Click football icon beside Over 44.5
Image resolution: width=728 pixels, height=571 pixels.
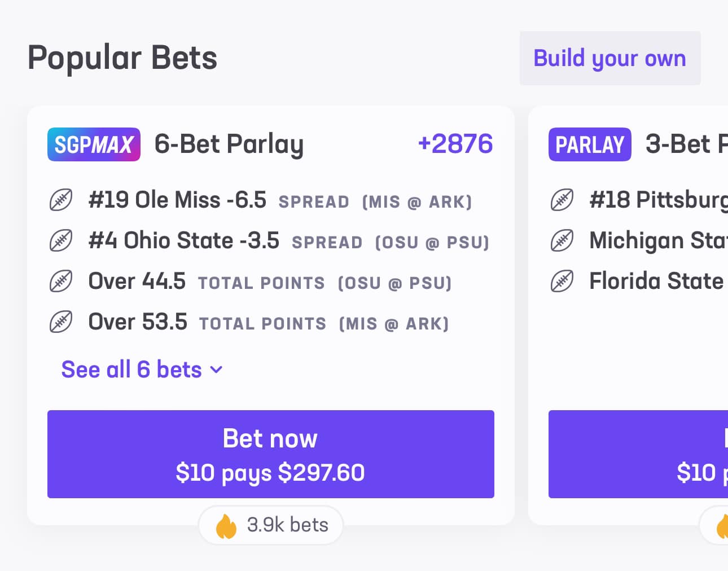(61, 282)
